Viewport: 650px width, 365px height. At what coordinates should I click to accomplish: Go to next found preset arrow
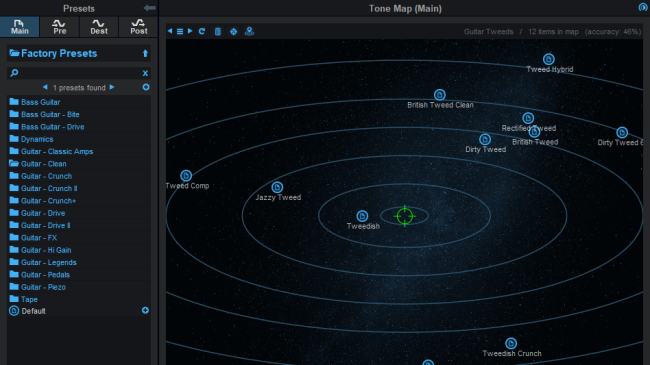pyautogui.click(x=112, y=87)
